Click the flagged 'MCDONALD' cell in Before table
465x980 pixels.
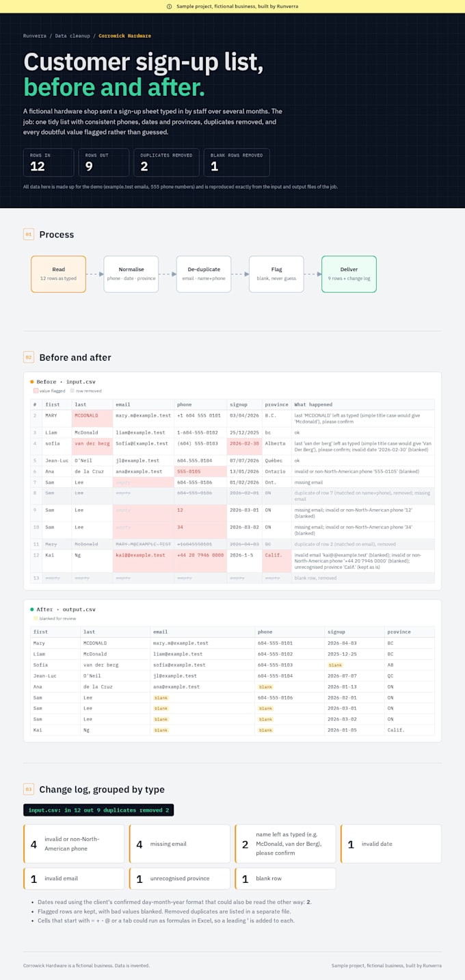point(92,418)
